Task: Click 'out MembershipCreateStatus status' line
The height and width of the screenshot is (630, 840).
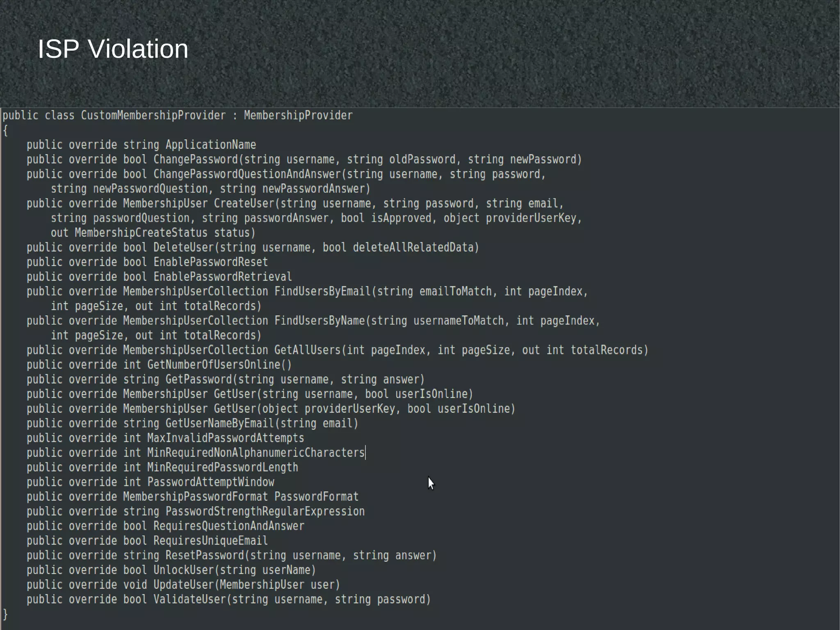Action: (x=153, y=233)
